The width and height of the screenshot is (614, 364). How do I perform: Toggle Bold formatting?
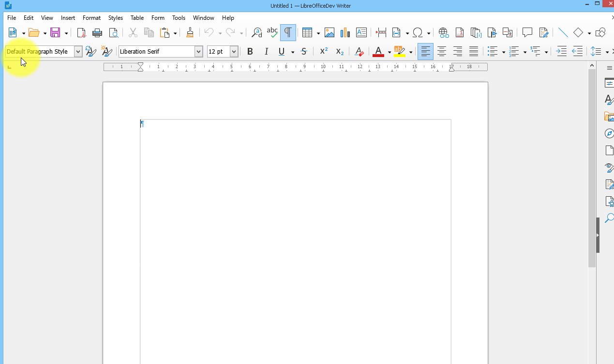250,52
